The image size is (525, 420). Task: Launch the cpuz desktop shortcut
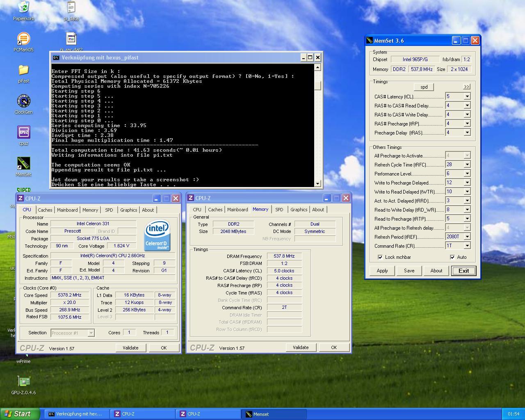[23, 132]
